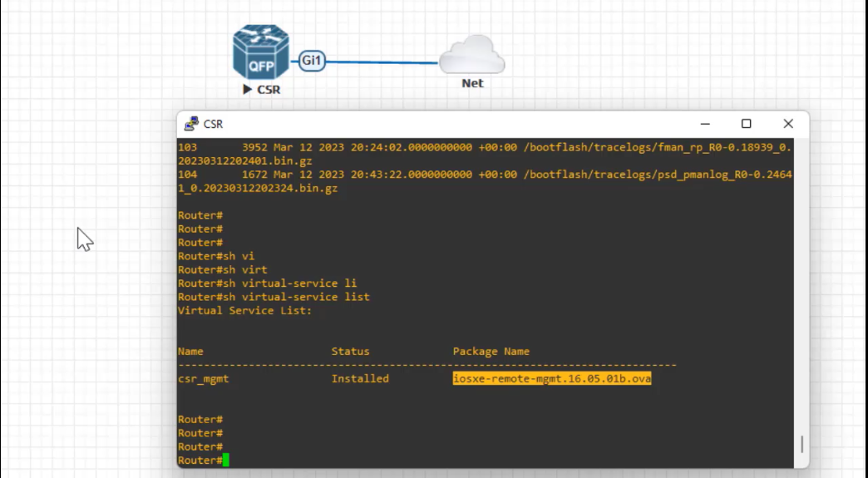Click the Net label under the cloud

472,83
